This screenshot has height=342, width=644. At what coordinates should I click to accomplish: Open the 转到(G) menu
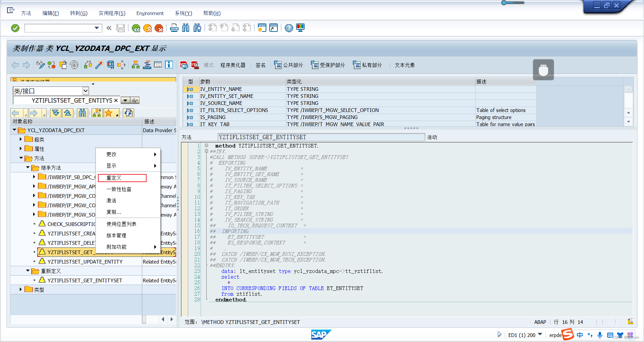click(x=79, y=13)
